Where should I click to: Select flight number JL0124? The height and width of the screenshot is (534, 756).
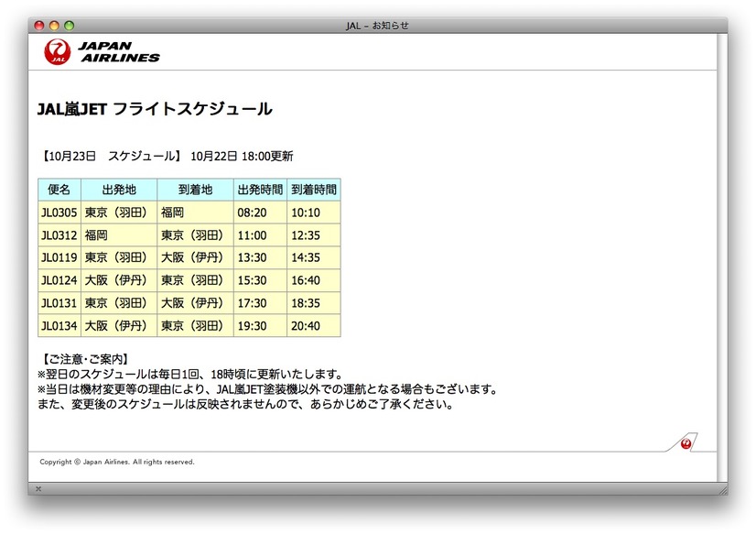tap(59, 280)
